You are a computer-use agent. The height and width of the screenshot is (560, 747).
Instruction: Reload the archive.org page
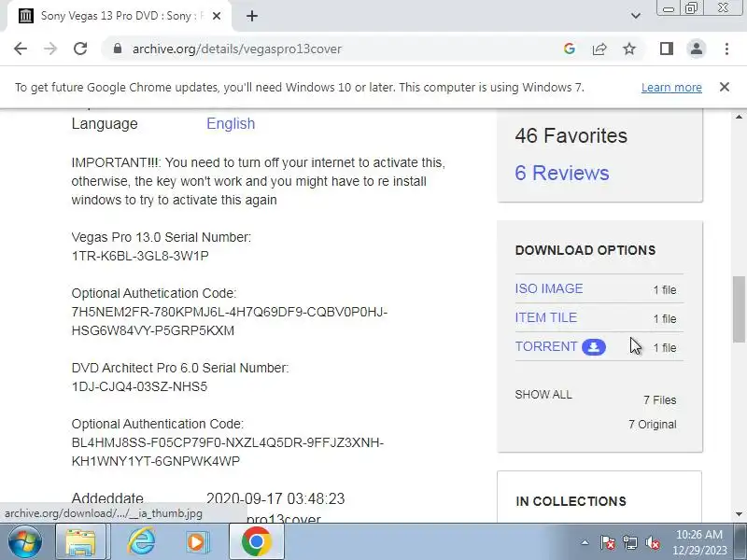coord(80,49)
